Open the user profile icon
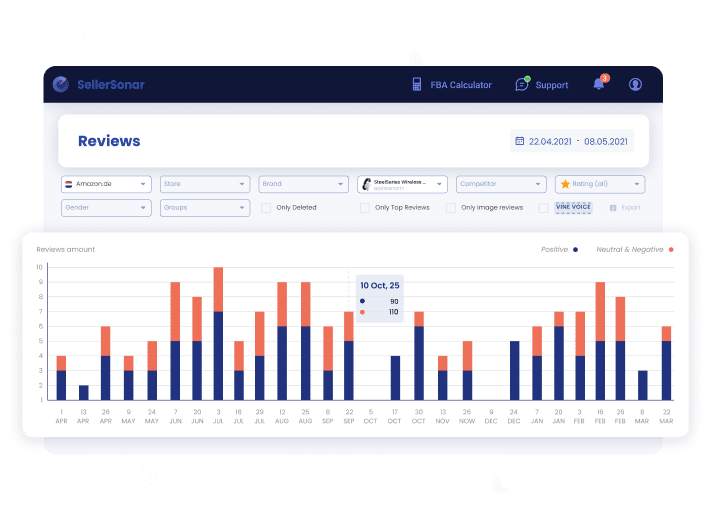This screenshot has width=714, height=519. pyautogui.click(x=635, y=84)
